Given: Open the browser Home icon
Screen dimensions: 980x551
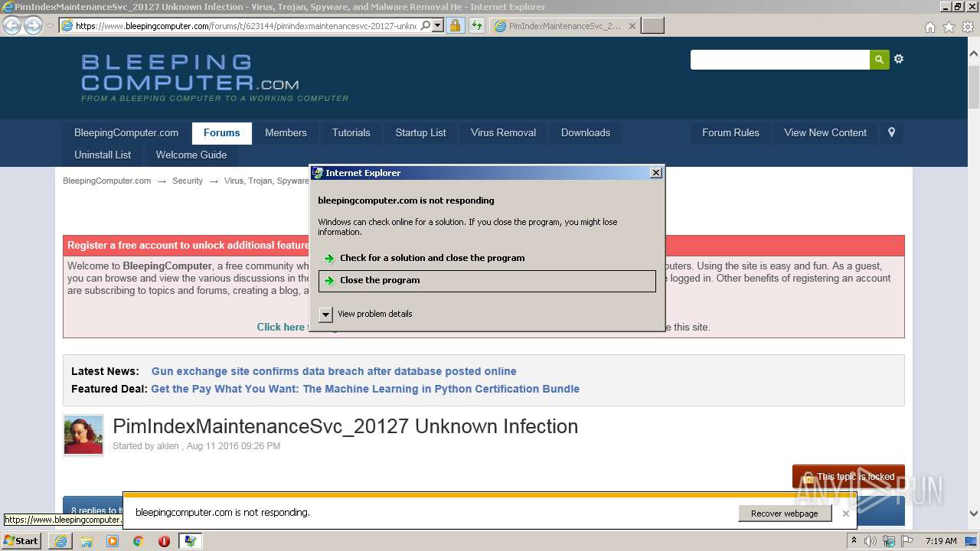Looking at the screenshot, I should point(929,27).
